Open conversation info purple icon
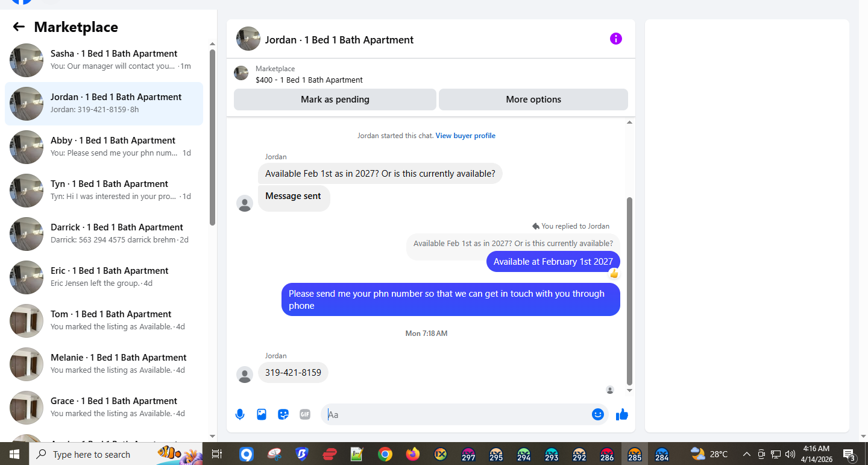This screenshot has height=465, width=868. 615,39
